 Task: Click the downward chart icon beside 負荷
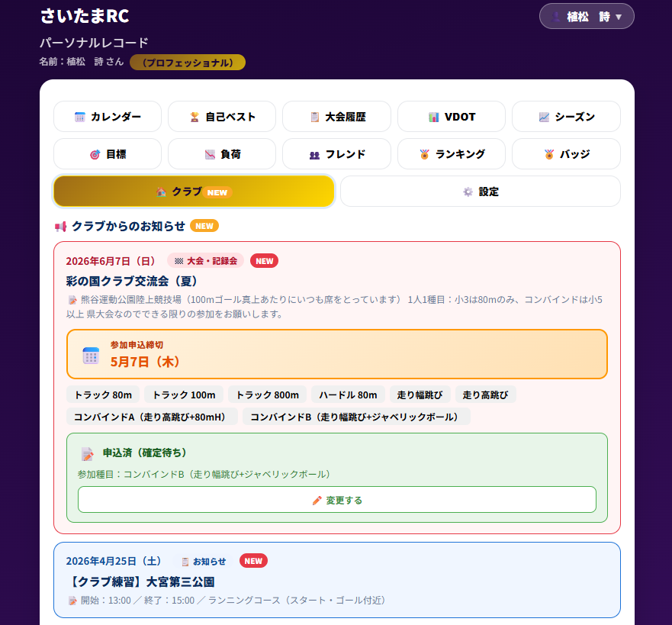point(210,154)
